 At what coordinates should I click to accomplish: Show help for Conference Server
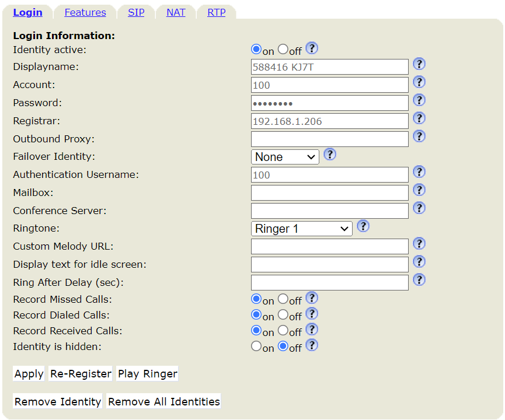coord(419,208)
